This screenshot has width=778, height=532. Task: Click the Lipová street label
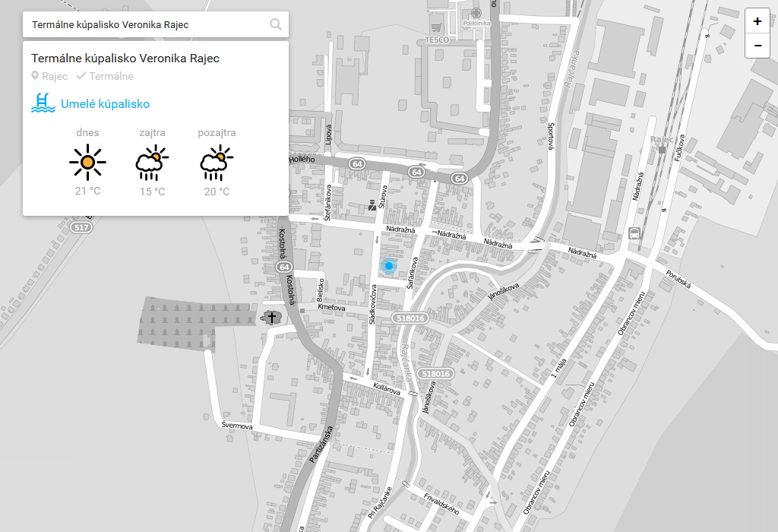[328, 135]
